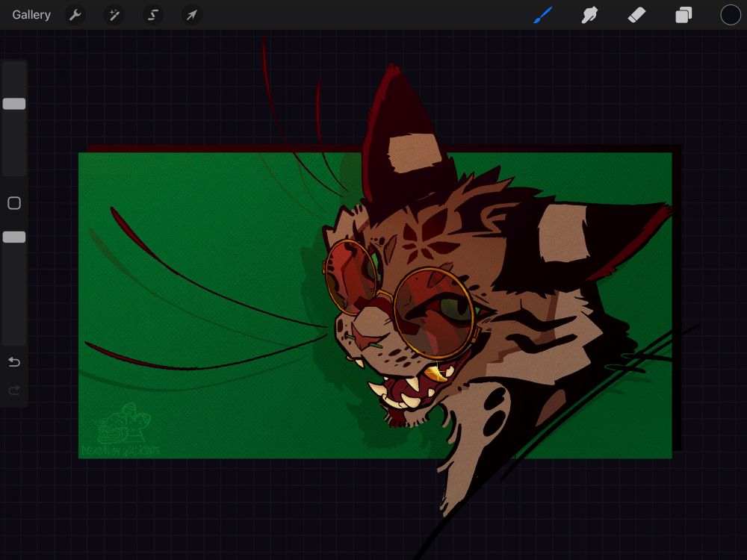The width and height of the screenshot is (747, 560).
Task: Return to the Gallery
Action: (x=31, y=15)
